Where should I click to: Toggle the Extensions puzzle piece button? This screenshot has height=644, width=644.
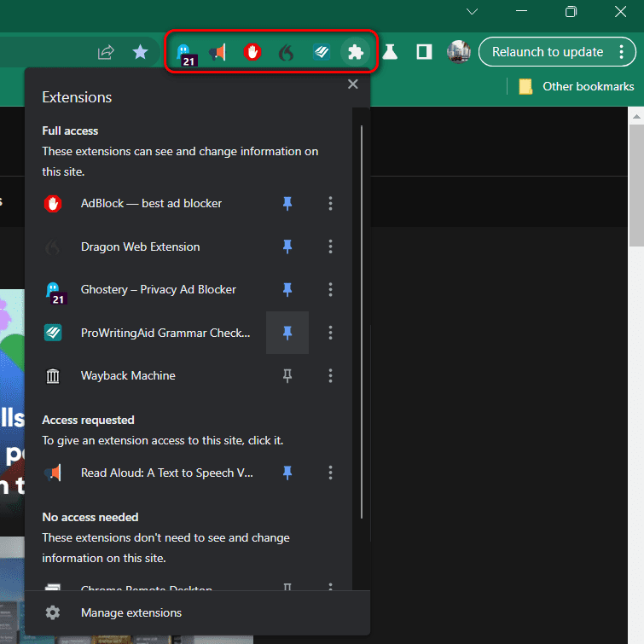click(x=356, y=52)
